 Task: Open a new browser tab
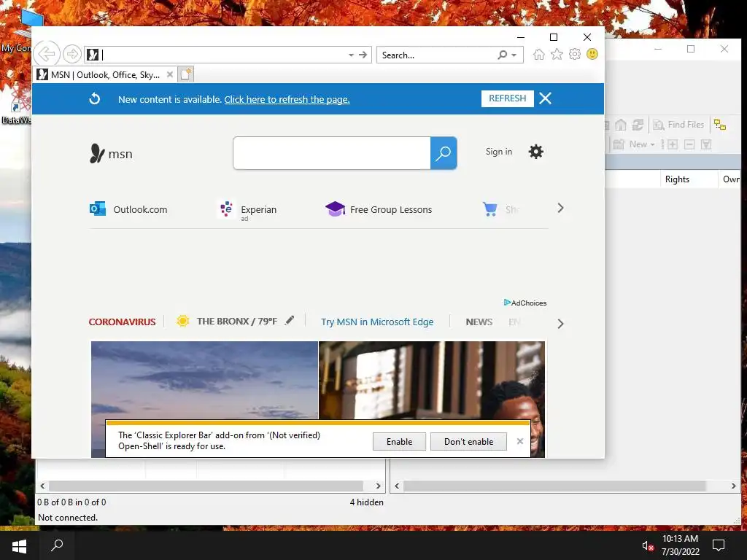click(x=186, y=74)
